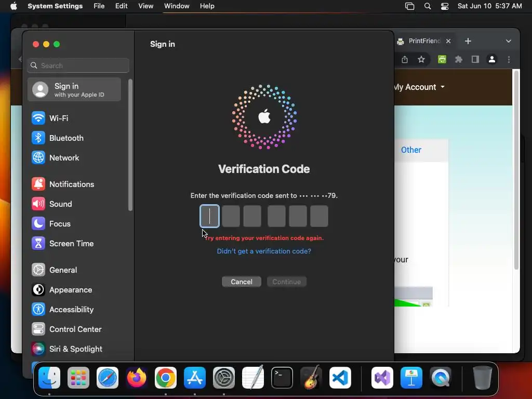Open the Trash in the Dock
532x399 pixels.
[x=482, y=378]
